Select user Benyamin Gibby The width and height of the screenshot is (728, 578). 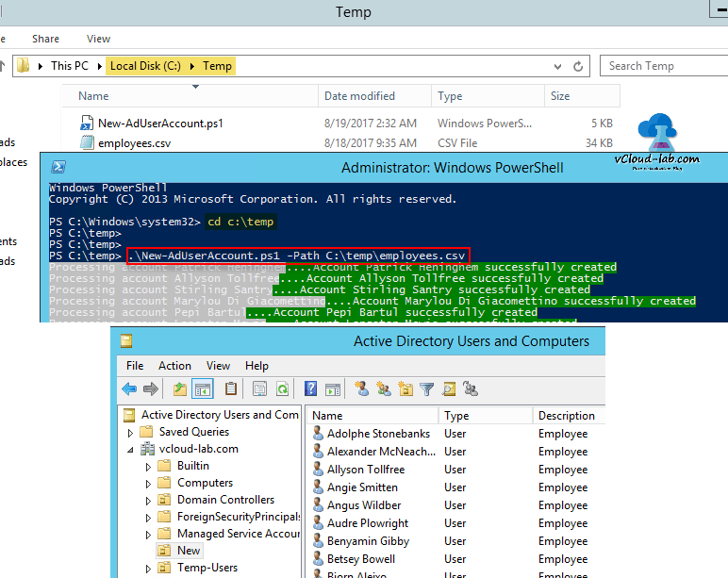pos(368,541)
